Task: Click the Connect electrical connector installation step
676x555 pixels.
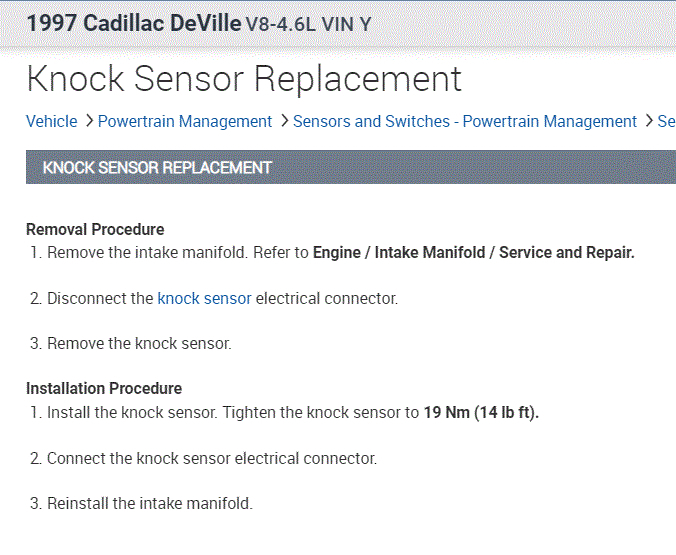Action: pyautogui.click(x=211, y=458)
